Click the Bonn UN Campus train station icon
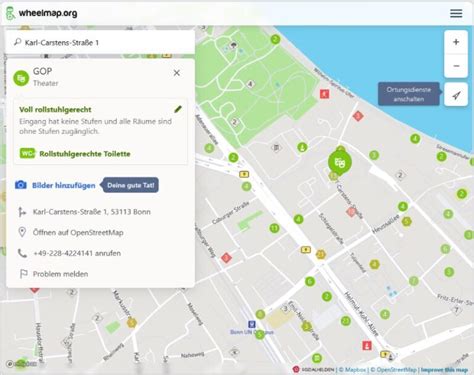Viewport: 474px width, 375px height. click(252, 324)
